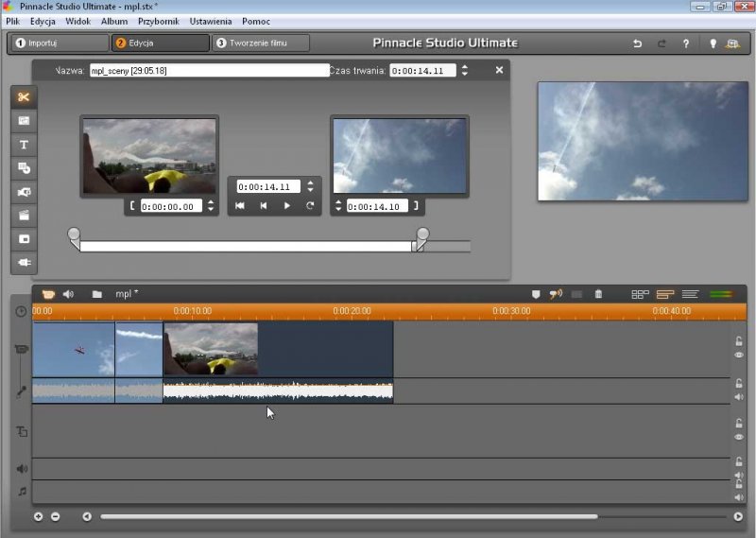Toggle video track visibility eye icon
The image size is (756, 538).
(739, 356)
